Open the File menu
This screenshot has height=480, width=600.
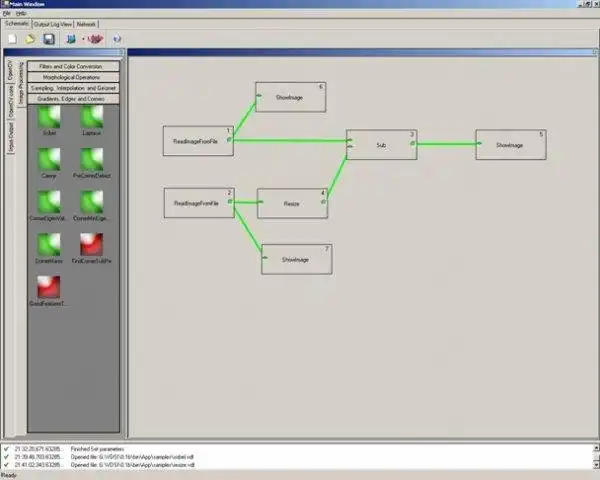click(7, 13)
